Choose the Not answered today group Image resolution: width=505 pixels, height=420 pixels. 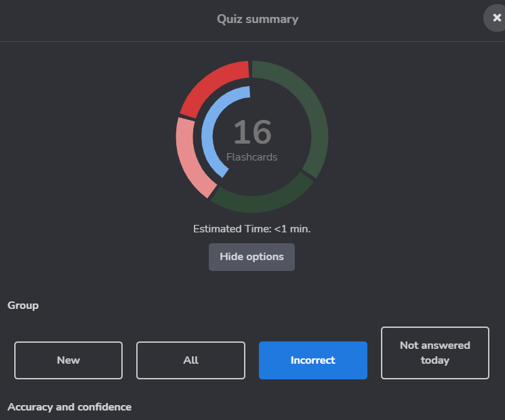click(435, 353)
